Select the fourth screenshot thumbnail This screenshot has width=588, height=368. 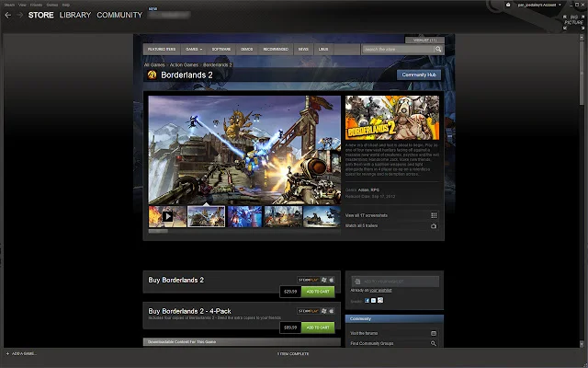tap(283, 216)
